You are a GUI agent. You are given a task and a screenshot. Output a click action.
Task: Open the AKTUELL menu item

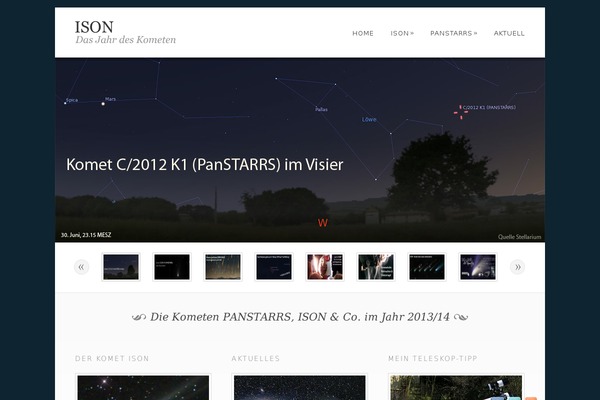509,33
